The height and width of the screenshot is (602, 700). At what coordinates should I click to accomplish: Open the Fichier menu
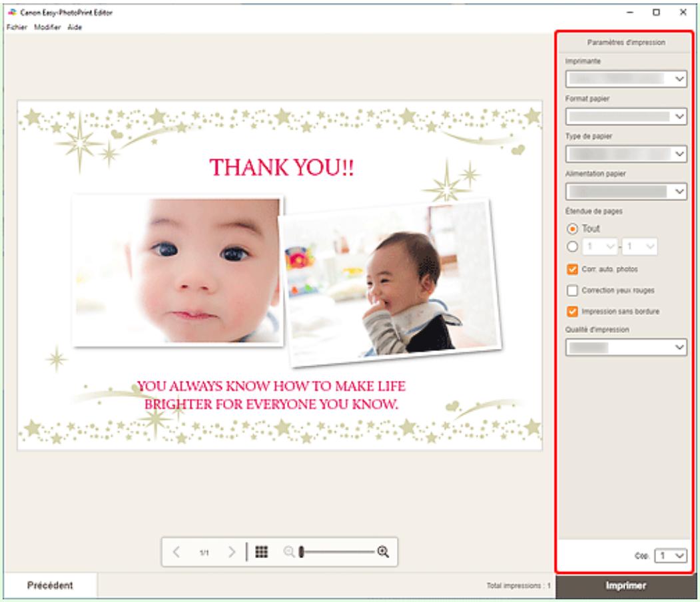tap(17, 27)
